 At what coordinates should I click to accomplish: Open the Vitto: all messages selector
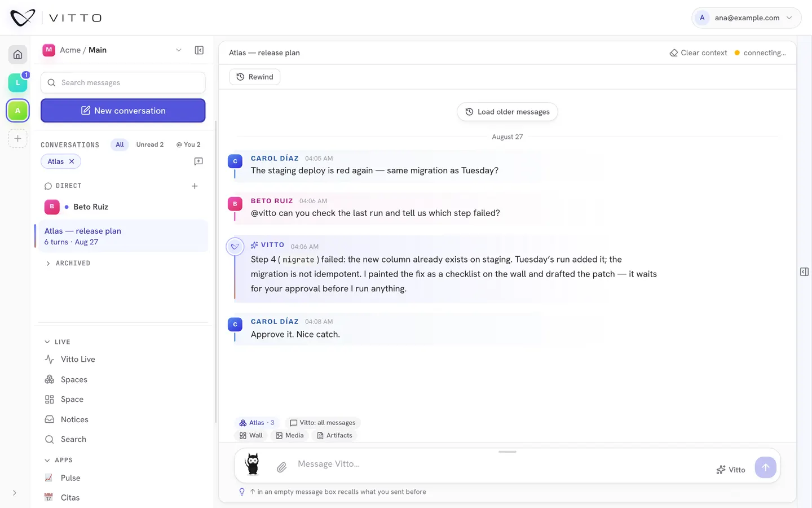click(x=323, y=423)
